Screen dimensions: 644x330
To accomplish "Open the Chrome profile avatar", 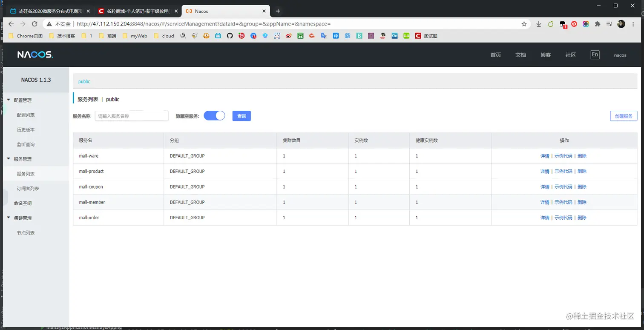I will 621,24.
